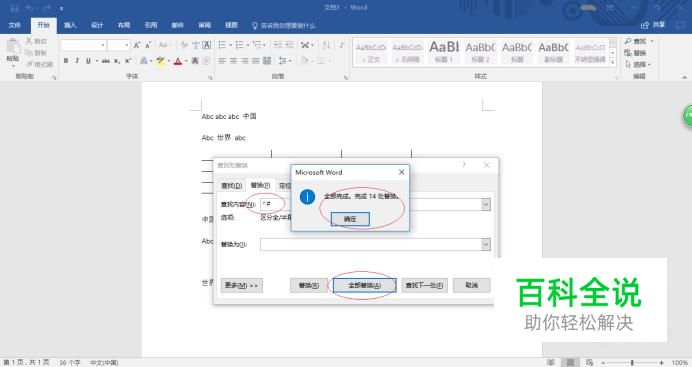Toggle subscript formatting
This screenshot has height=367, width=692.
[117, 61]
